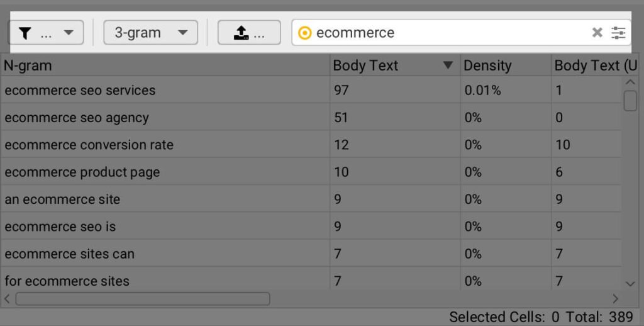Select the 'ecommerce conversion rate' row
This screenshot has height=326, width=644.
click(x=311, y=145)
